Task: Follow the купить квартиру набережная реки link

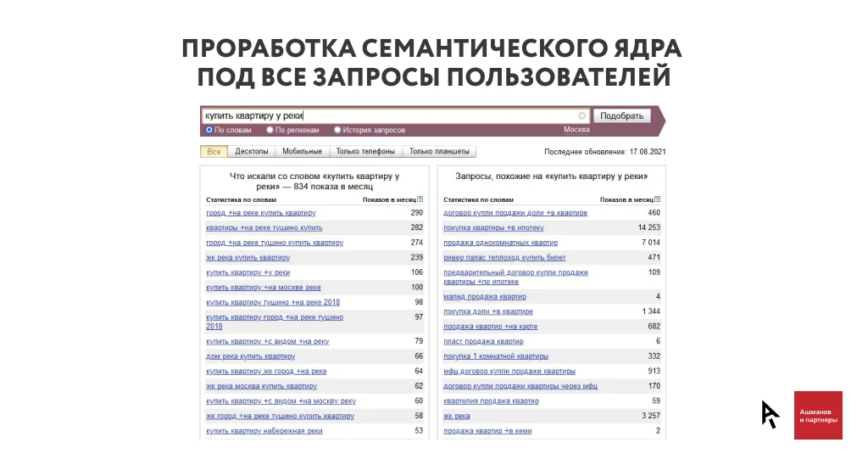Action: (264, 431)
